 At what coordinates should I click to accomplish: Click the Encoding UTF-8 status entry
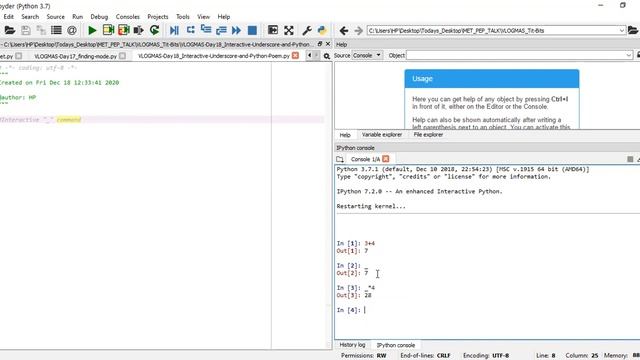[486, 356]
